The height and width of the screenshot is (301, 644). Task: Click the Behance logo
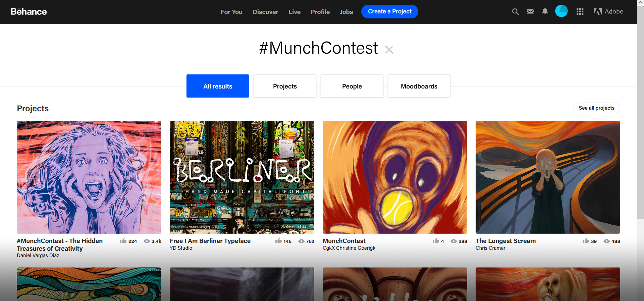(x=29, y=12)
